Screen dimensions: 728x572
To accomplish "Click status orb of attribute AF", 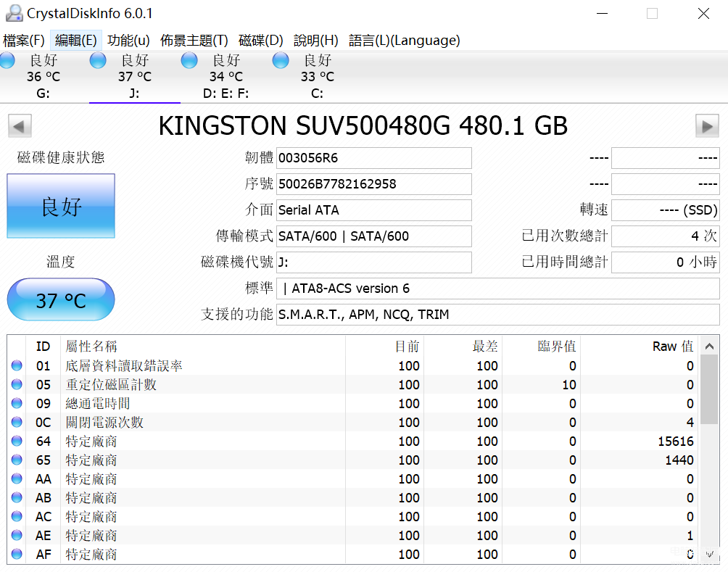I will [x=17, y=554].
